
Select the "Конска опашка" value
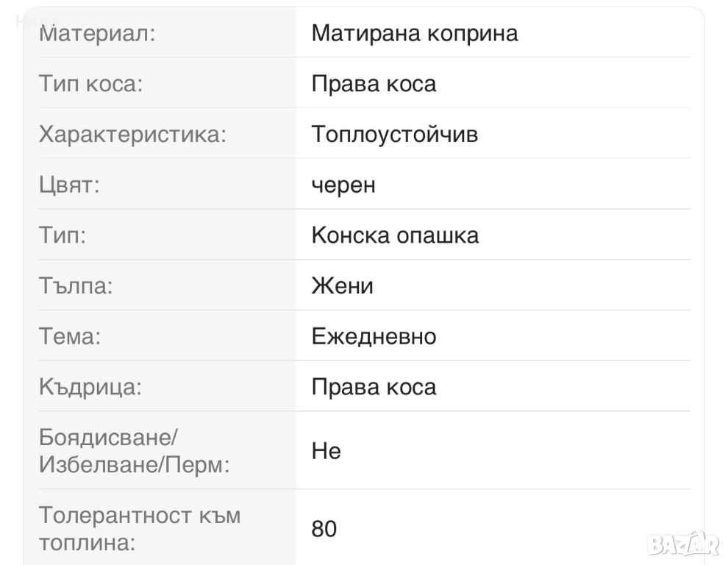tap(395, 235)
